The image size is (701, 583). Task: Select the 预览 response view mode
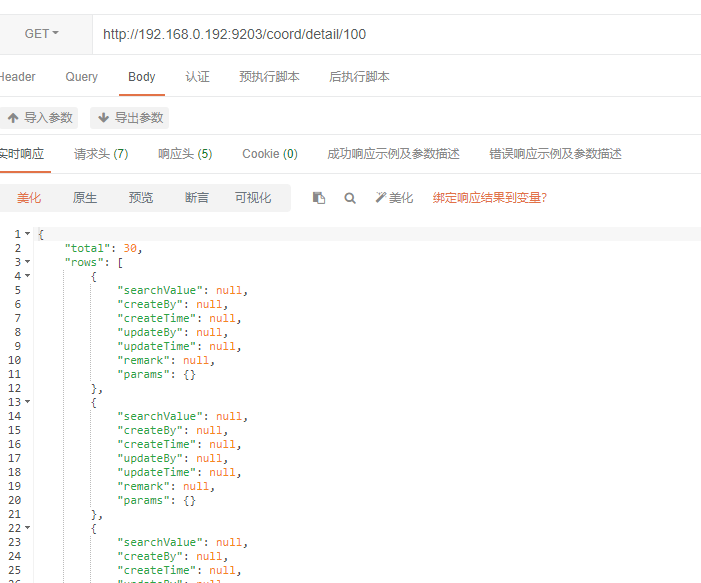tap(141, 198)
